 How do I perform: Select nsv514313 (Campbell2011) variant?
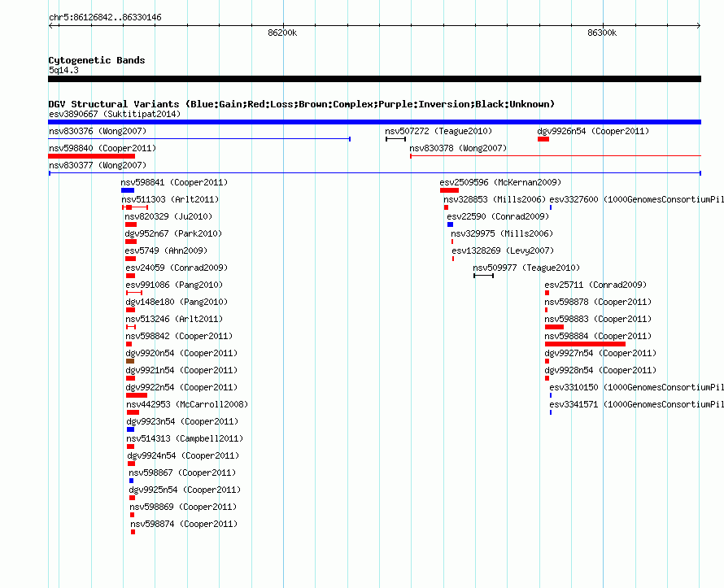click(185, 438)
